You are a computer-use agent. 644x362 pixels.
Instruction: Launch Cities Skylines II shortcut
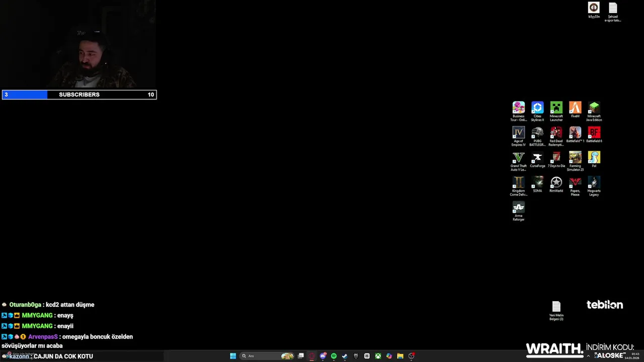537,111
